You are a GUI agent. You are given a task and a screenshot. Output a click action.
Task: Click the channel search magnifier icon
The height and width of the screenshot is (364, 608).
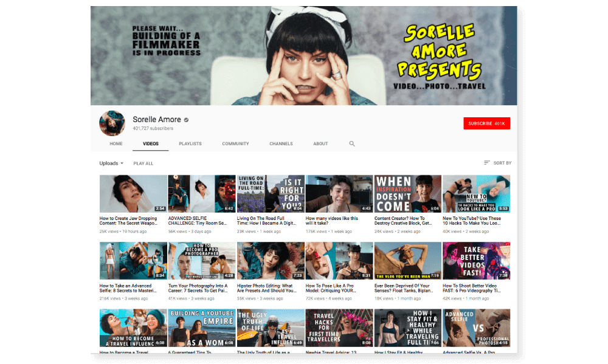(351, 144)
